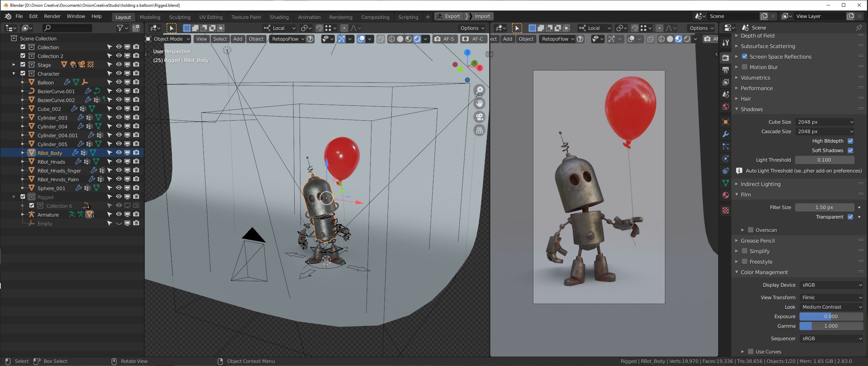Open the Render menu
This screenshot has width=868, height=366.
pyautogui.click(x=52, y=16)
